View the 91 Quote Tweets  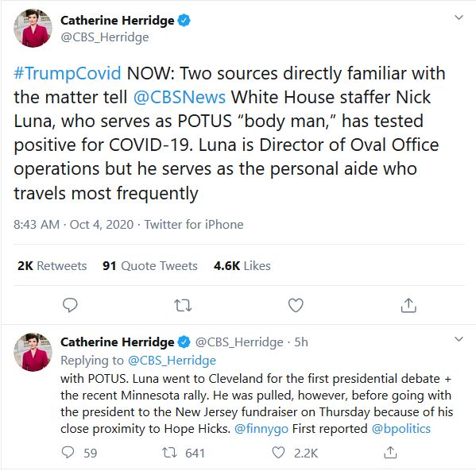click(150, 266)
